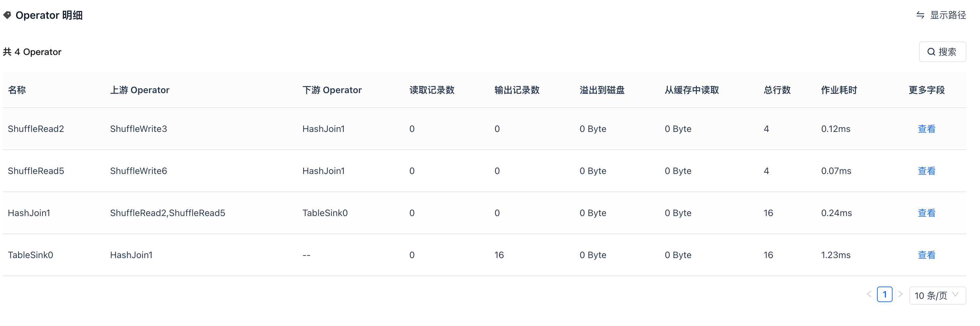980x326 pixels.
Task: Open the 10 条/页 page size dropdown
Action: click(931, 296)
